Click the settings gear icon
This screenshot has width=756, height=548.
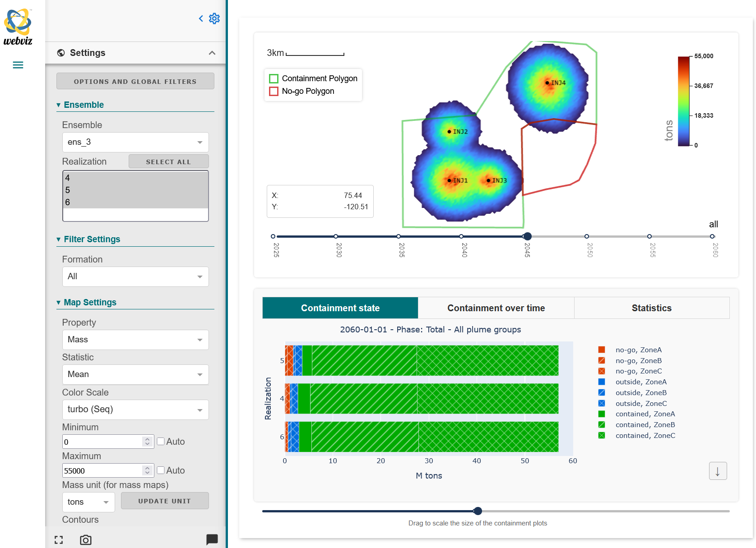coord(214,18)
